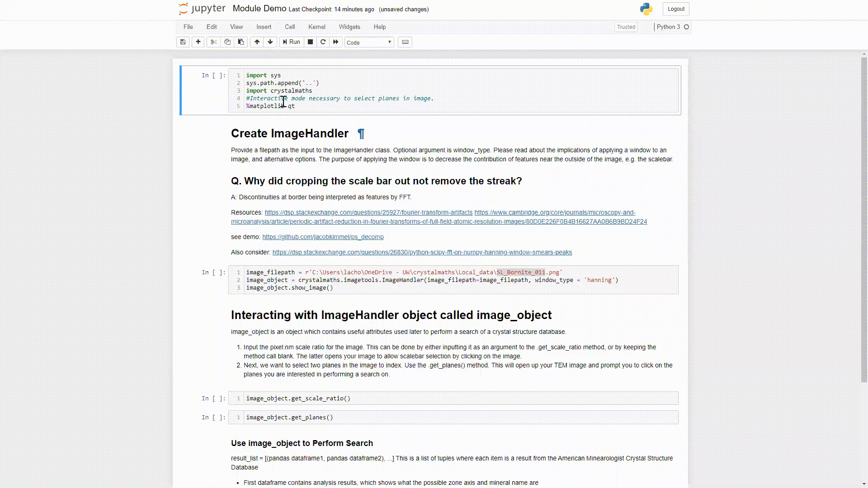Viewport: 868px width, 488px height.
Task: Open the command palette keyboard icon
Action: (x=405, y=42)
